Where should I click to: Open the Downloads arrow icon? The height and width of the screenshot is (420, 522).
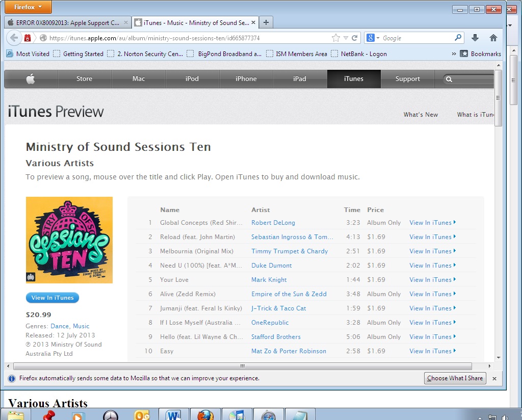pyautogui.click(x=475, y=38)
